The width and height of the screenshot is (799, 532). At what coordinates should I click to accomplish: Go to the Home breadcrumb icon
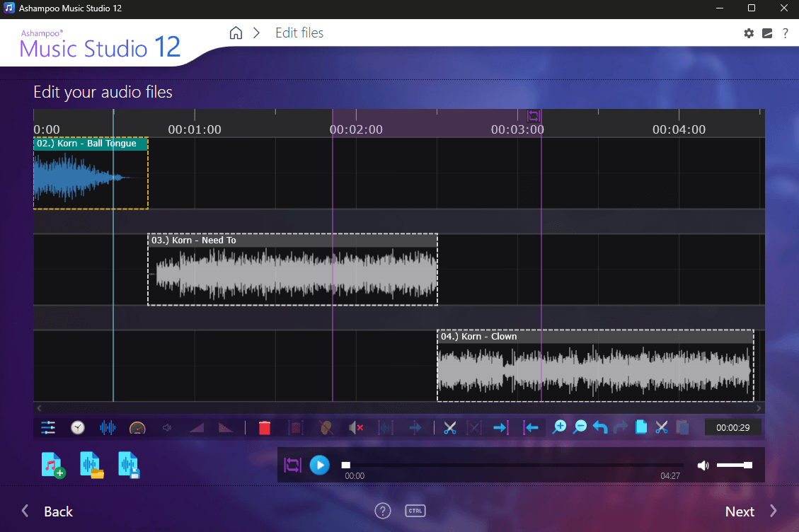point(236,33)
